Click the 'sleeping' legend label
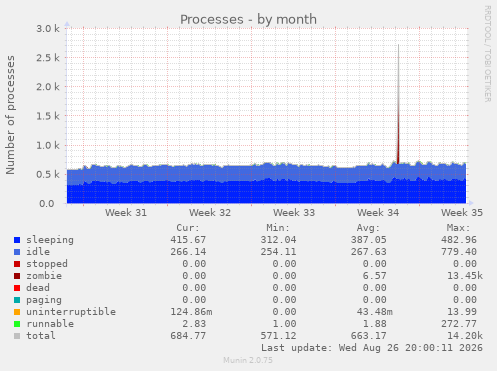 point(50,240)
